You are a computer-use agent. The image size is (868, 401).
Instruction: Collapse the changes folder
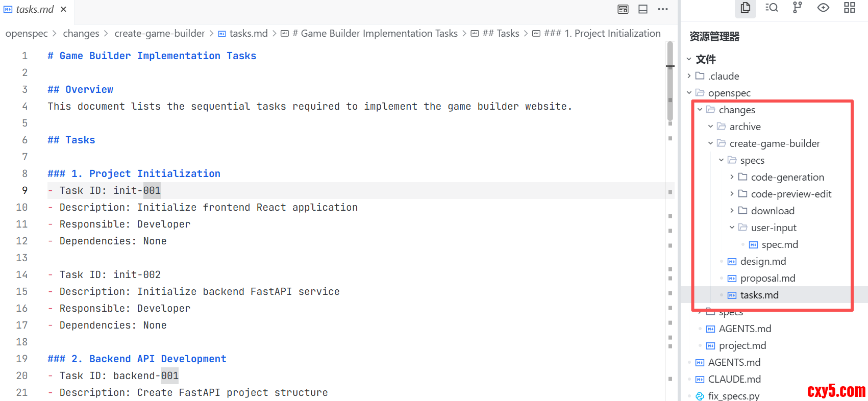[x=700, y=110]
